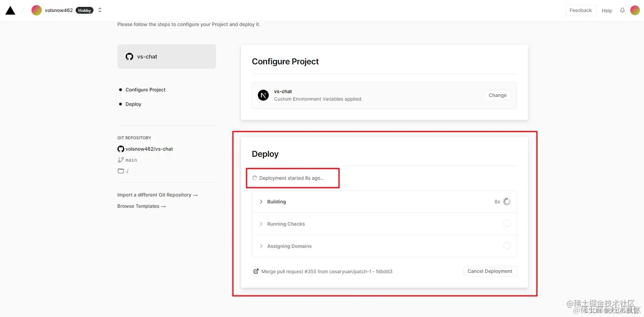Click the Configure Project card heading
The image size is (644, 317).
pos(285,61)
